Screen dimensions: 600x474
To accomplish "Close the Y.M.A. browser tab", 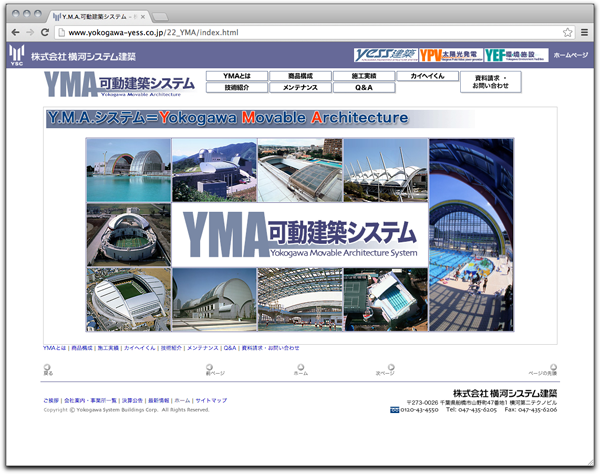I will (143, 17).
